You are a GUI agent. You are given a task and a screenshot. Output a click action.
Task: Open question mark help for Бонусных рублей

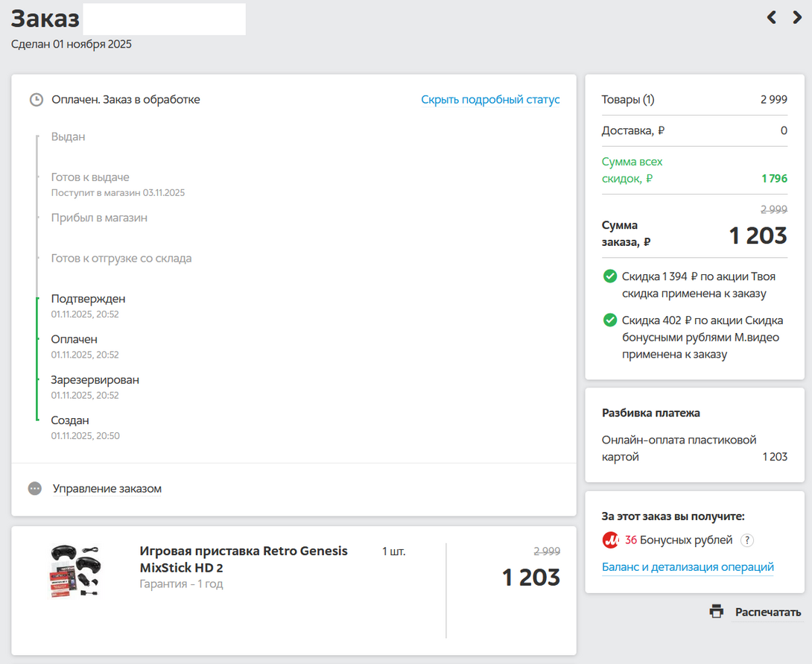(x=747, y=540)
